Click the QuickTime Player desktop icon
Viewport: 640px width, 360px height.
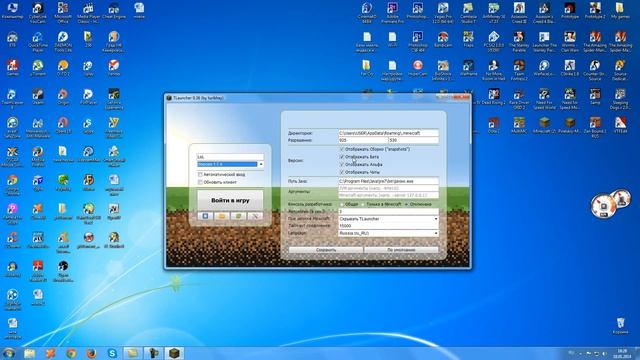coord(38,41)
